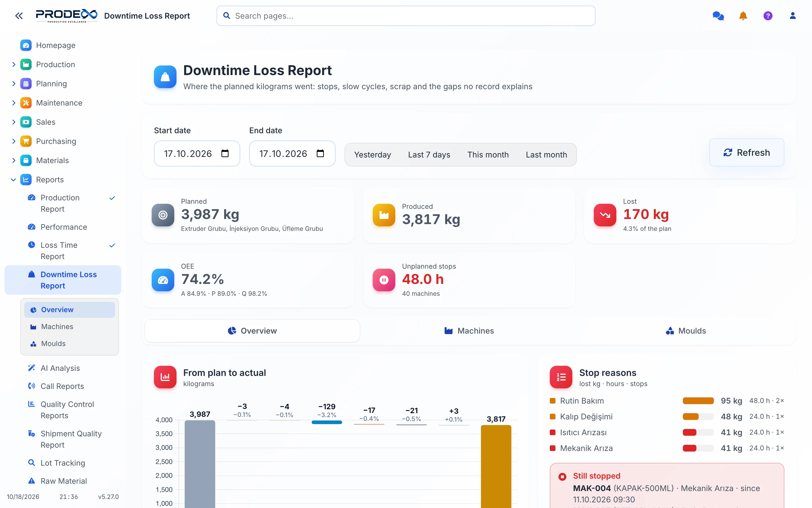
Task: Select the This month preset
Action: pyautogui.click(x=488, y=155)
